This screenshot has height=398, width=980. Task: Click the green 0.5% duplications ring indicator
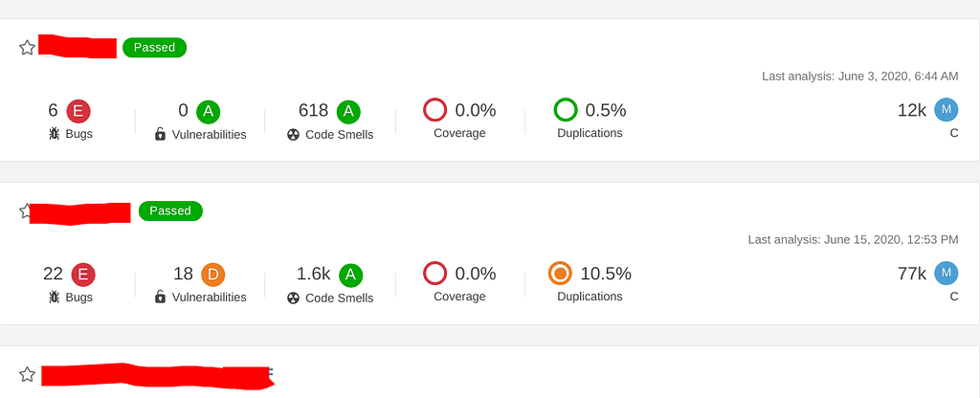pos(566,110)
